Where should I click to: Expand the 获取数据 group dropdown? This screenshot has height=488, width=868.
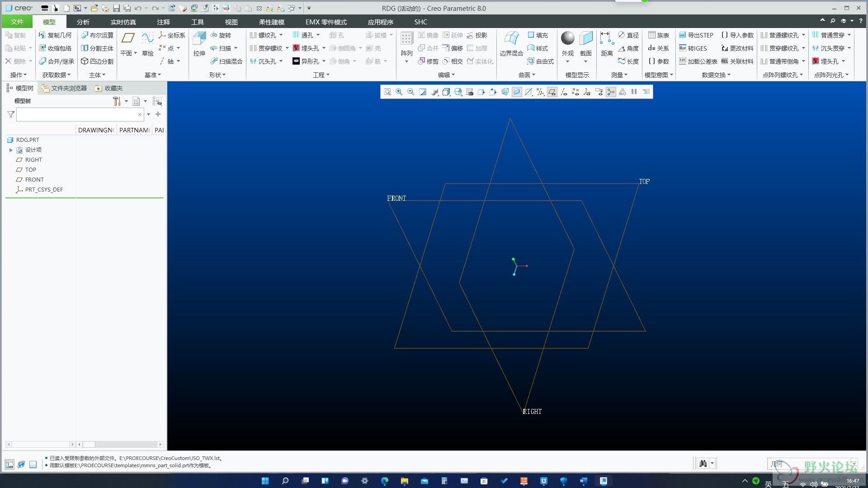[57, 75]
